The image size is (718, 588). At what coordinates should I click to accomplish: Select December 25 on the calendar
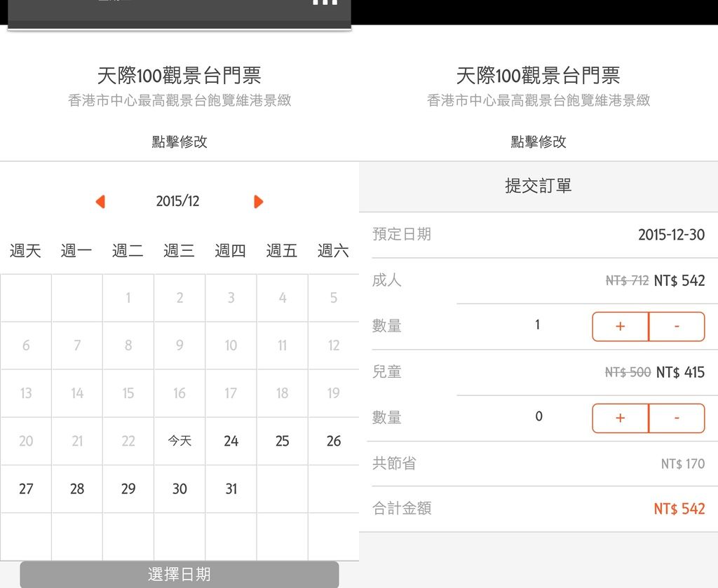(x=282, y=441)
